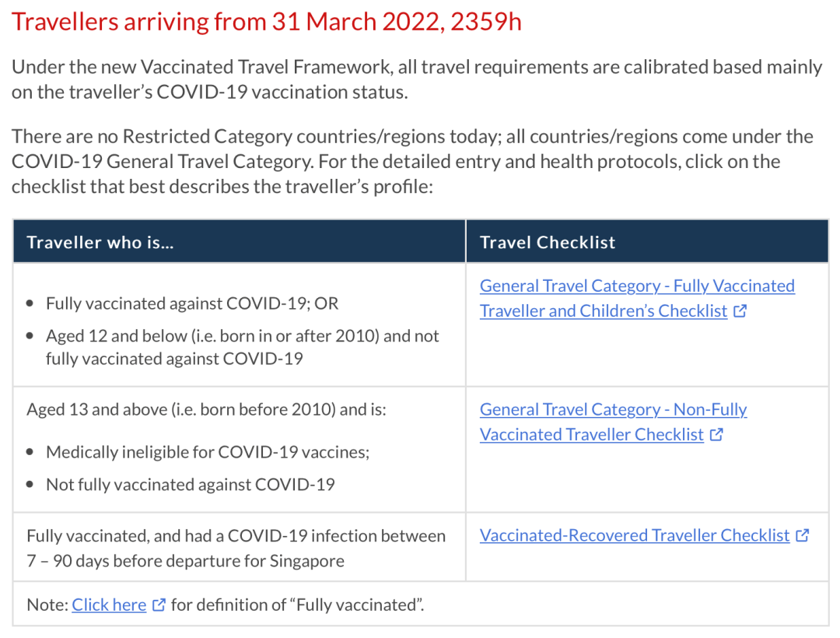The width and height of the screenshot is (840, 638).
Task: Follow the 'Click here' link in the note
Action: coord(109,605)
